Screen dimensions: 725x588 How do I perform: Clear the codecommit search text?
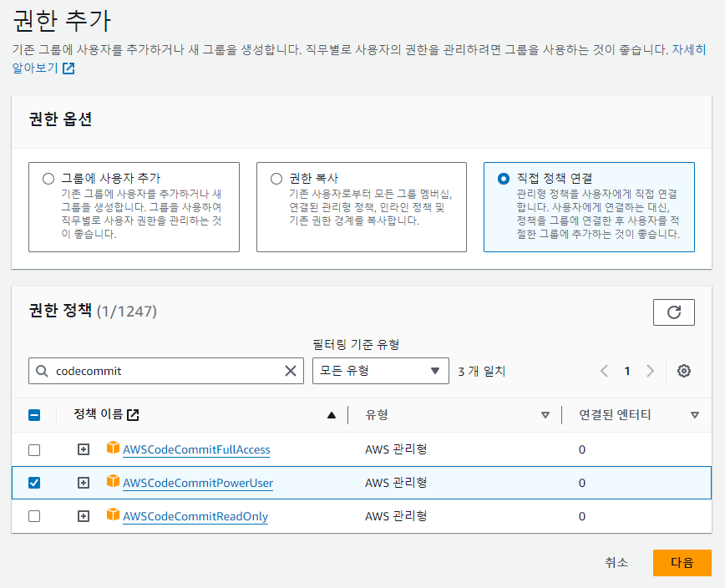(291, 371)
